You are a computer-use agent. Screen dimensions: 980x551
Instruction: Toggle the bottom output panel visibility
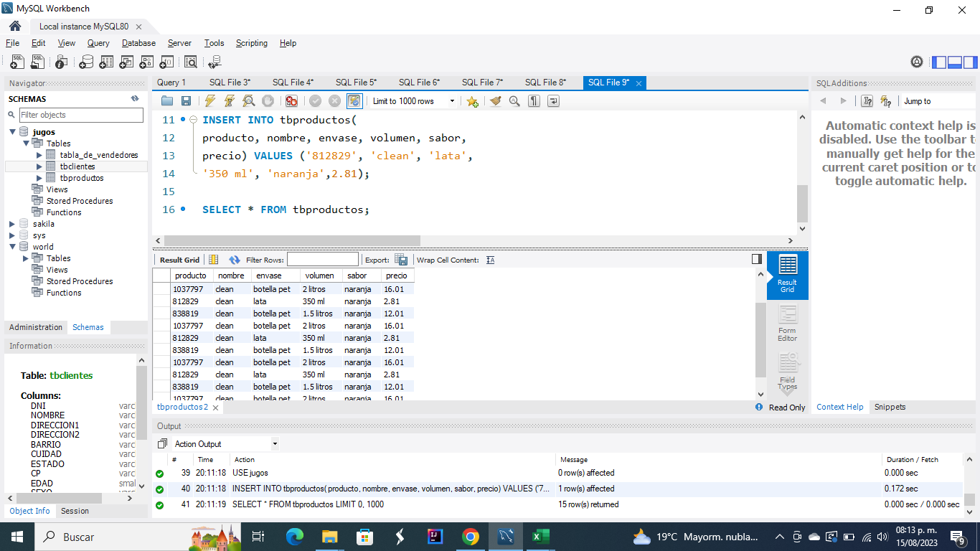(x=954, y=62)
